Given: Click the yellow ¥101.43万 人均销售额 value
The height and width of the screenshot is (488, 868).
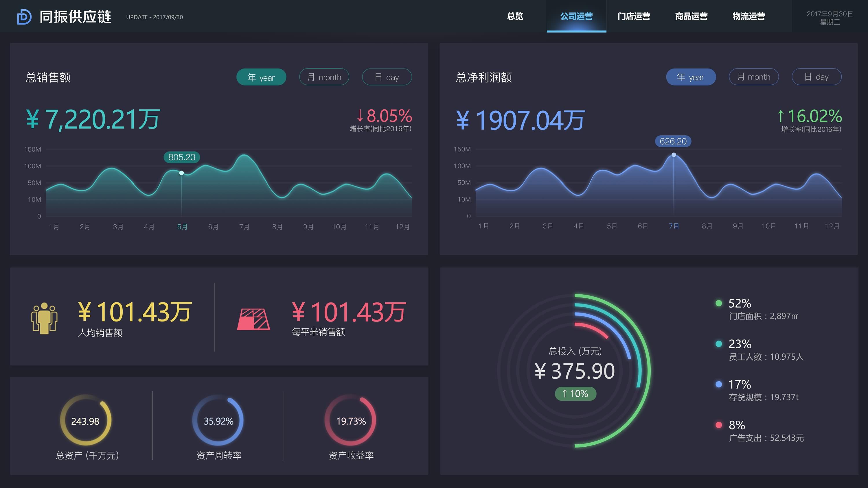Looking at the screenshot, I should 135,312.
